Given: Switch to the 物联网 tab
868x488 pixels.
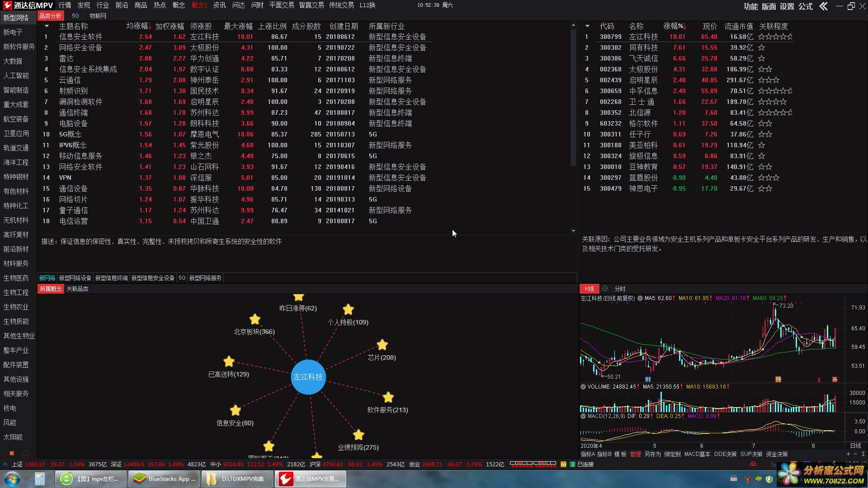Looking at the screenshot, I should point(98,16).
